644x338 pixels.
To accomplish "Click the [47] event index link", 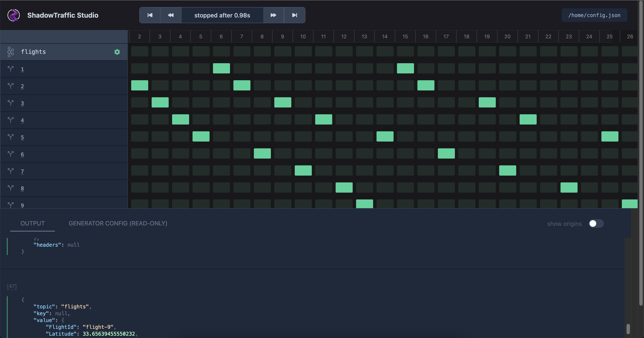I will click(12, 286).
